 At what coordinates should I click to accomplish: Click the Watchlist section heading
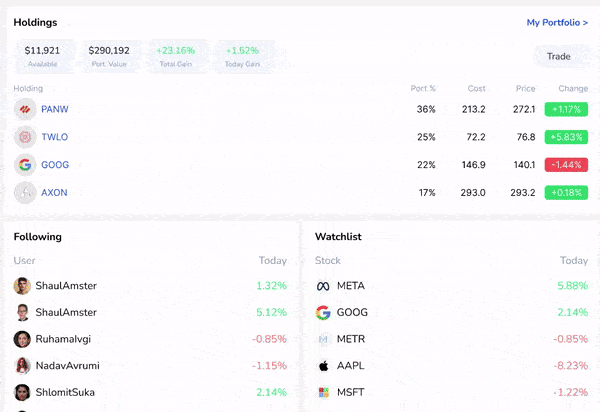(338, 237)
